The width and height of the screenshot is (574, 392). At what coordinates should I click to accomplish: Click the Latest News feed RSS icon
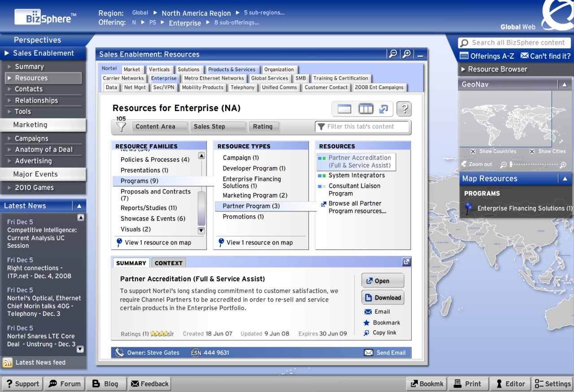tap(8, 363)
